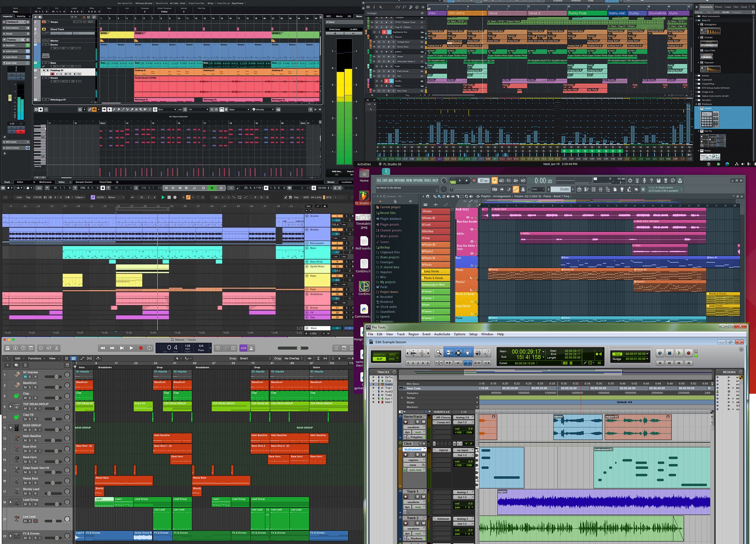This screenshot has width=756, height=544.
Task: Click the green Play button in Pro Tools transport
Action: click(679, 353)
